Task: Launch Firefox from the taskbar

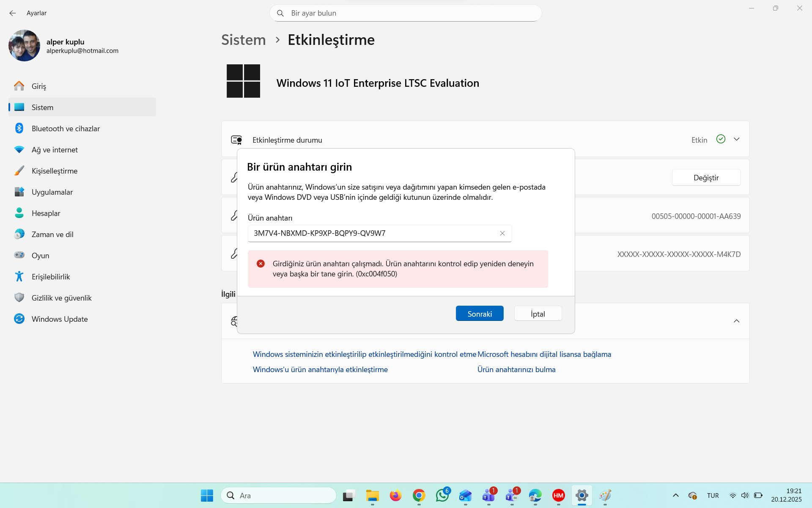Action: (x=395, y=495)
